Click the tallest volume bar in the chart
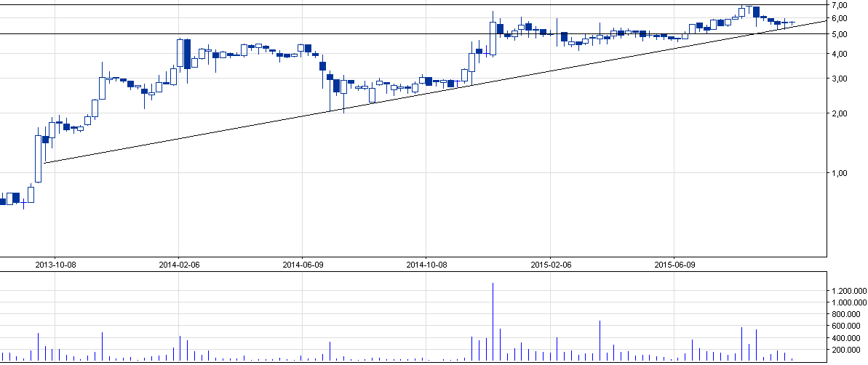Screen dimensions: 868x365 (x=493, y=321)
